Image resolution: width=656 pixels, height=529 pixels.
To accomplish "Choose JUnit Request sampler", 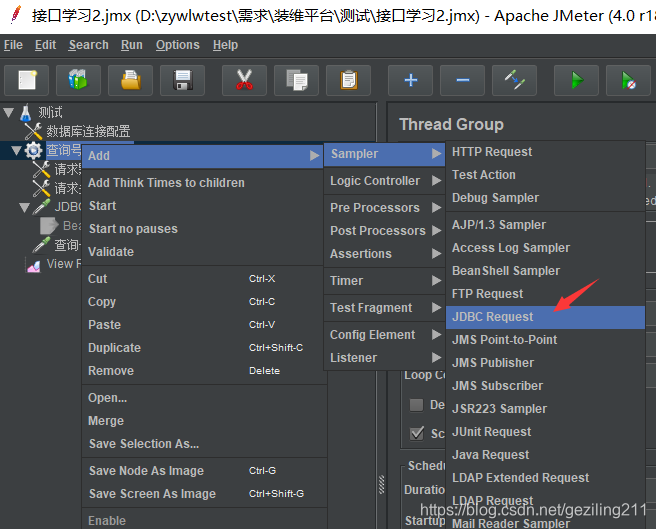I will pyautogui.click(x=546, y=431).
